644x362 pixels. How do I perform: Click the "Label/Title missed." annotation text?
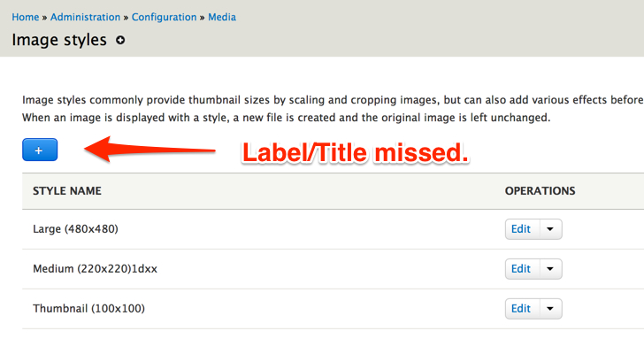(355, 152)
